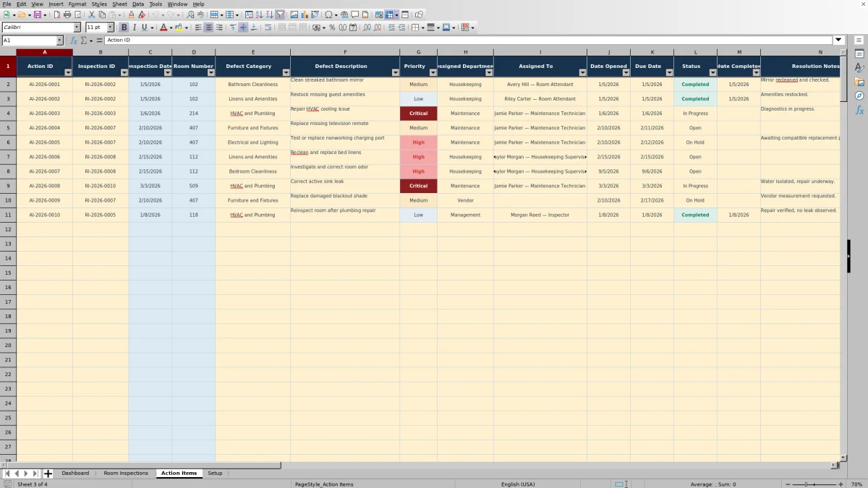Open the Action ID column filter dropdown
Screen dimensions: 868x488
pyautogui.click(x=68, y=72)
